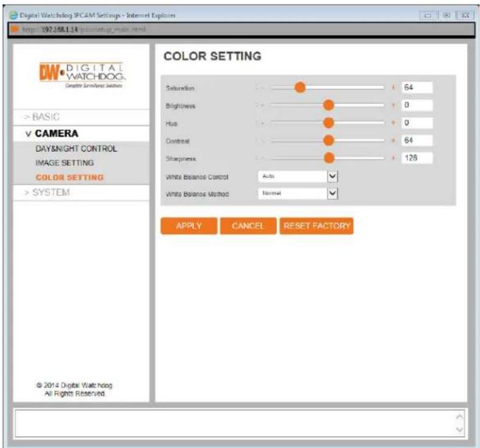Screen dimensions: 480x448
Task: Click the Contrast slider handle
Action: click(329, 140)
